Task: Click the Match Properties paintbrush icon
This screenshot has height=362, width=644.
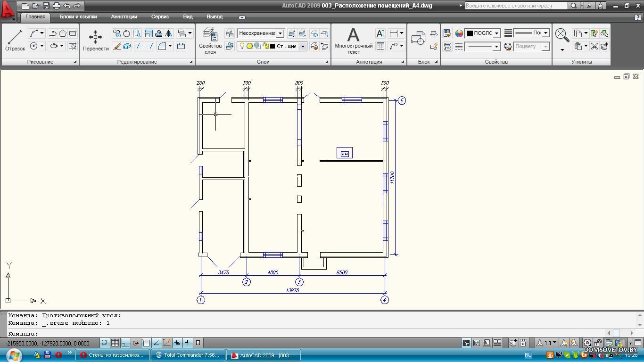Action: tap(447, 33)
